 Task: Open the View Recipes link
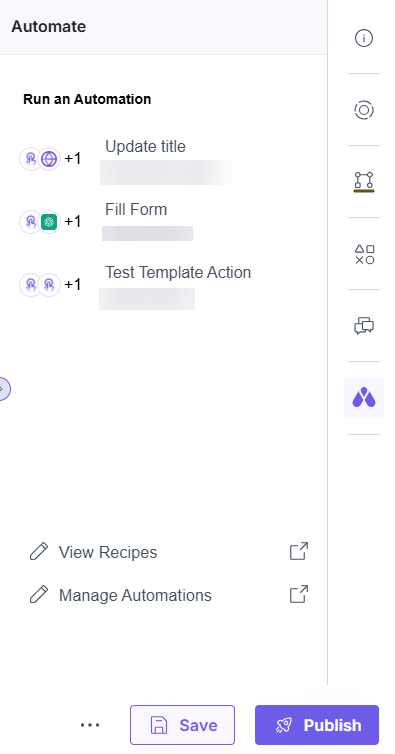pos(108,552)
